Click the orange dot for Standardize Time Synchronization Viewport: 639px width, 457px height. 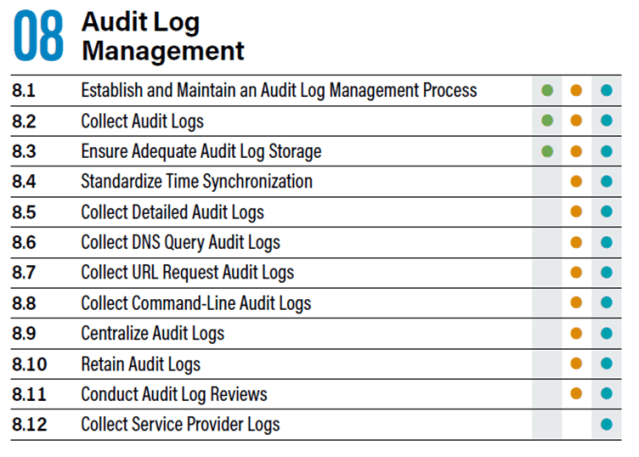576,182
